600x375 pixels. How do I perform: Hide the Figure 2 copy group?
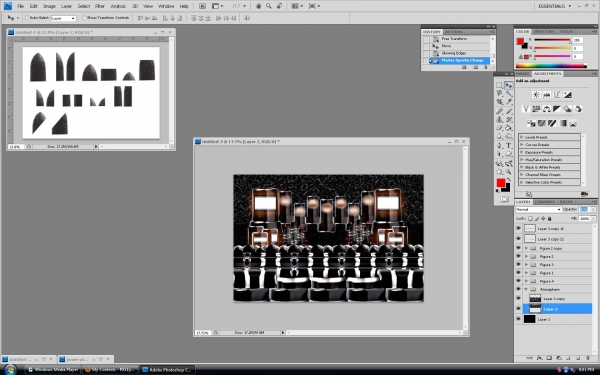[x=518, y=248]
